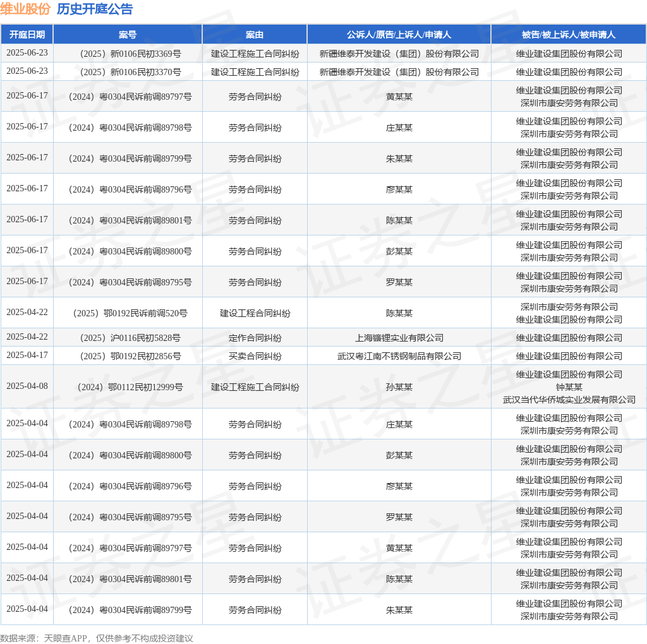This screenshot has width=647, height=644.
Task: Click the 定作合同纠纷 cause cell
Action: [x=255, y=338]
